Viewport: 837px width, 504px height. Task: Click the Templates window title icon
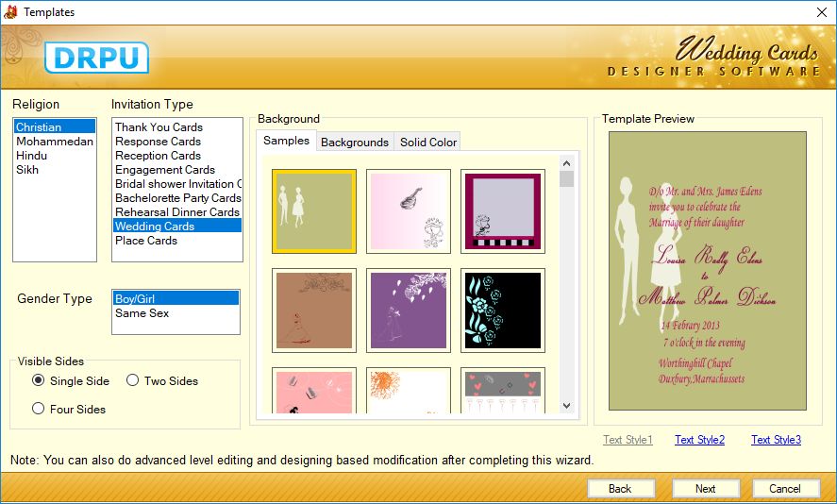(10, 11)
